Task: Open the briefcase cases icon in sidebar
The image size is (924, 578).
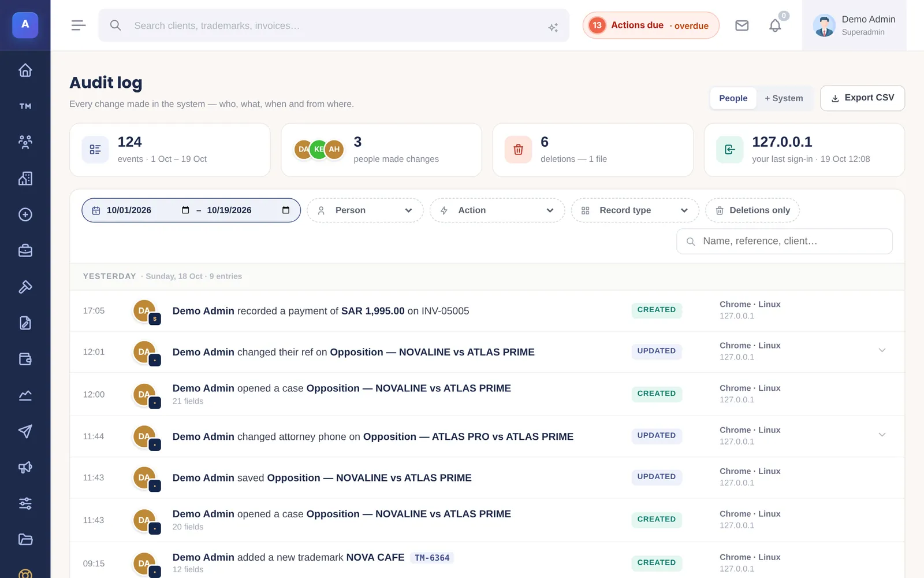Action: tap(25, 251)
